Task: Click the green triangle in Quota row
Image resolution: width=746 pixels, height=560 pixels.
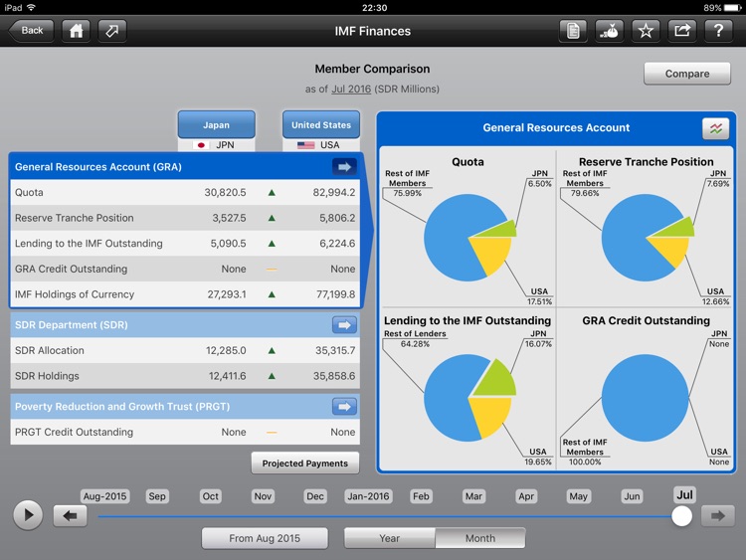Action: coord(272,193)
